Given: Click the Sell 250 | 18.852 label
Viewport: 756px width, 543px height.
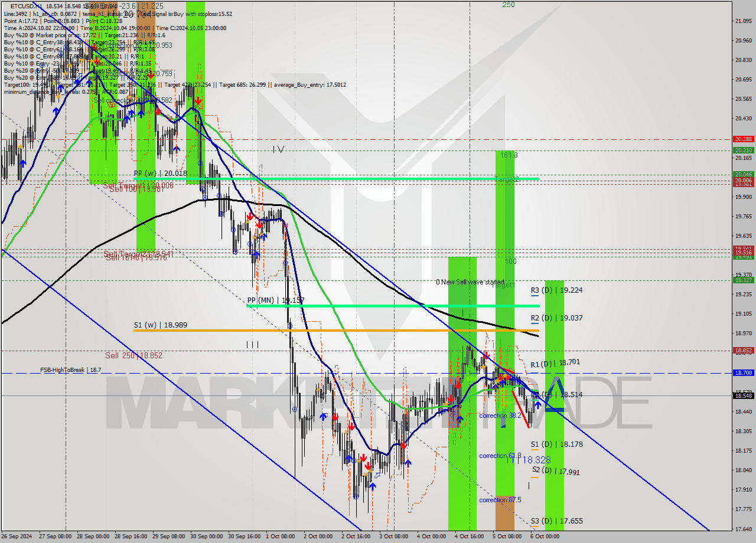Looking at the screenshot, I should [133, 355].
